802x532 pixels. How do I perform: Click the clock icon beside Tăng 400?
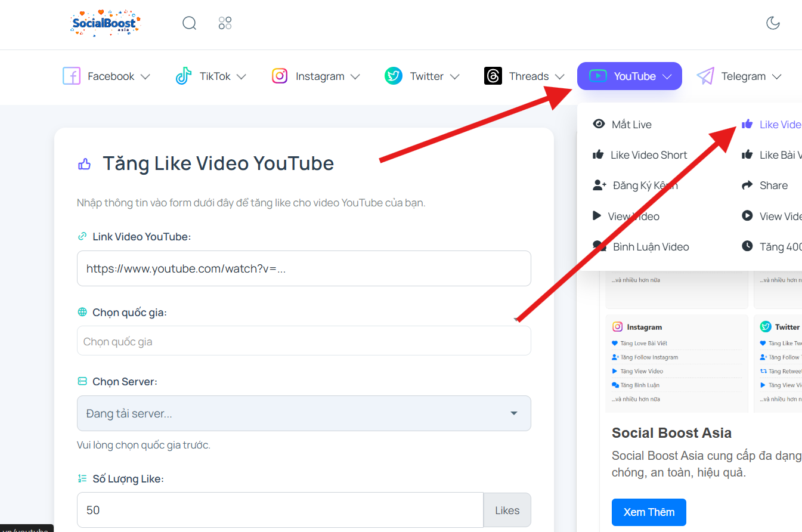747,246
